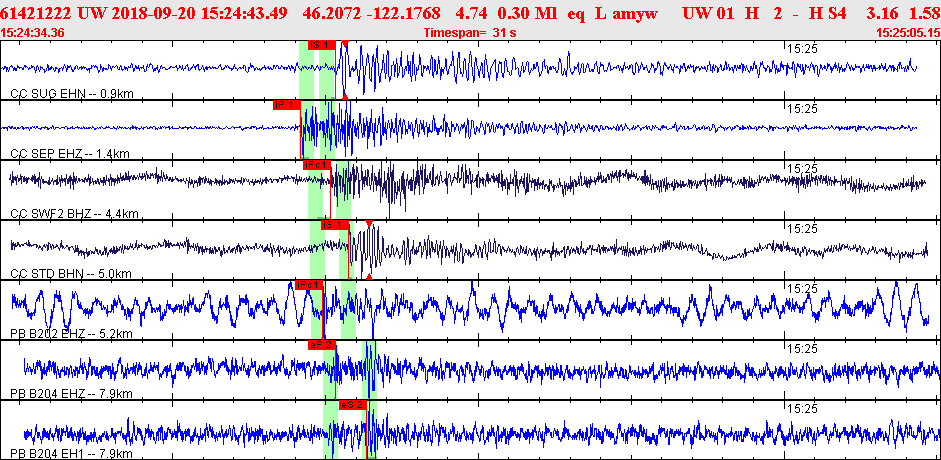
Task: Select the iS 1 pick flag on the SUG EHN trace
Action: point(321,44)
